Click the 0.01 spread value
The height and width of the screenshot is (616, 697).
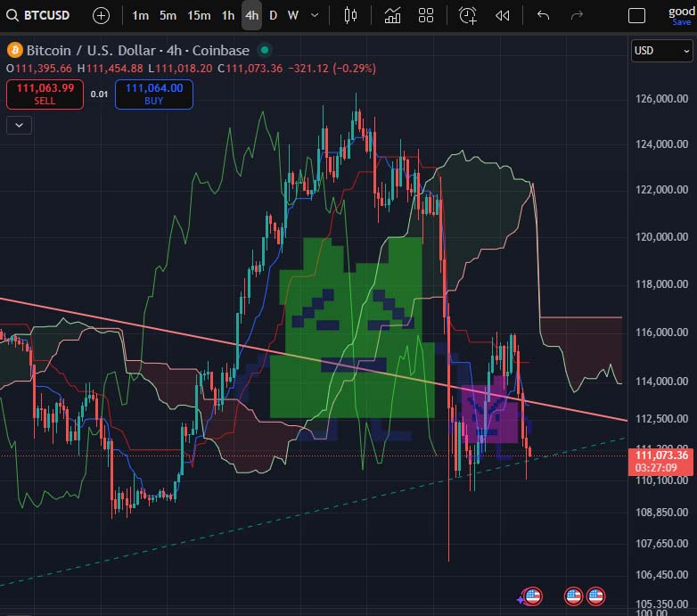click(99, 94)
